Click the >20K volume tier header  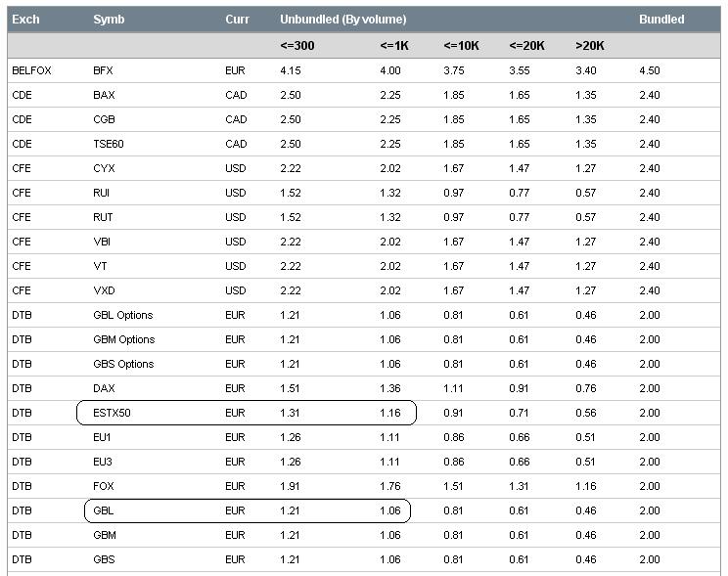coord(590,45)
